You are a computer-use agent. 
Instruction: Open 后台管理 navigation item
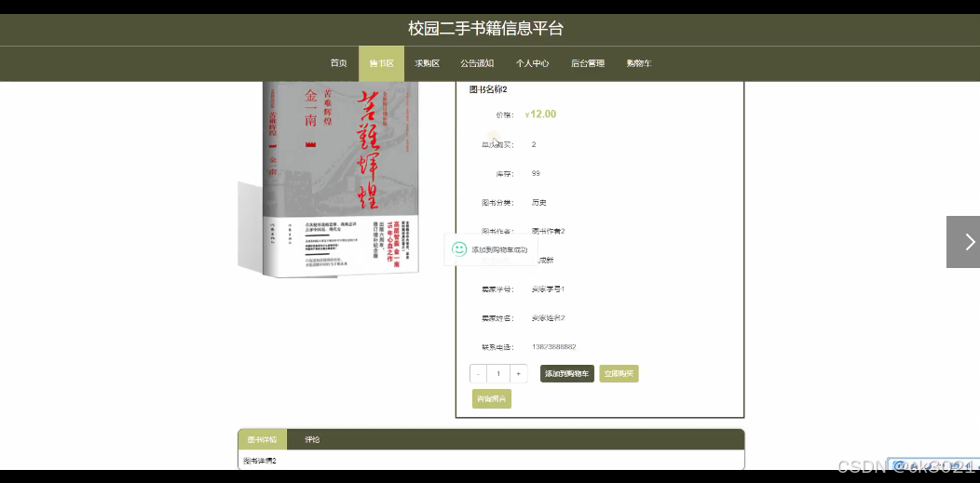point(588,63)
